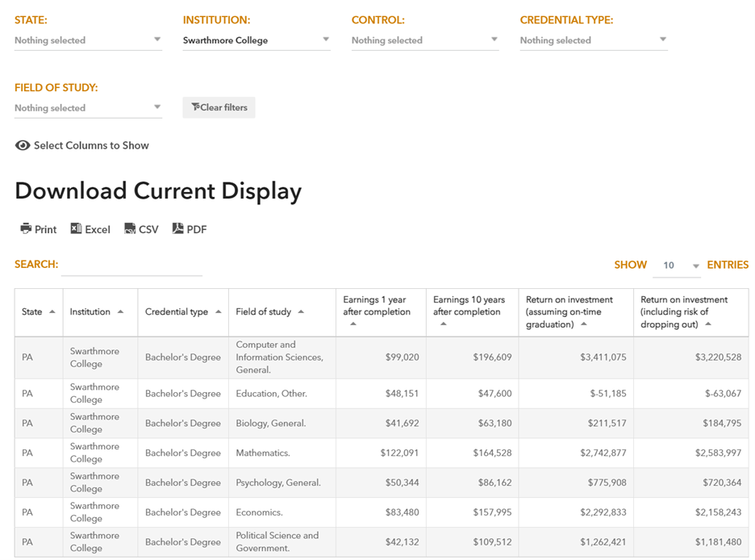Click Return on investment (including risk of dropping out) header
Viewport: 755px width, 560px height.
point(691,312)
